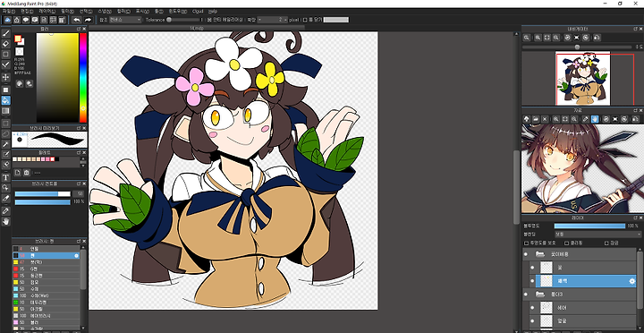
Task: Click the canvas vertical scrollbar
Action: pyautogui.click(x=516, y=187)
